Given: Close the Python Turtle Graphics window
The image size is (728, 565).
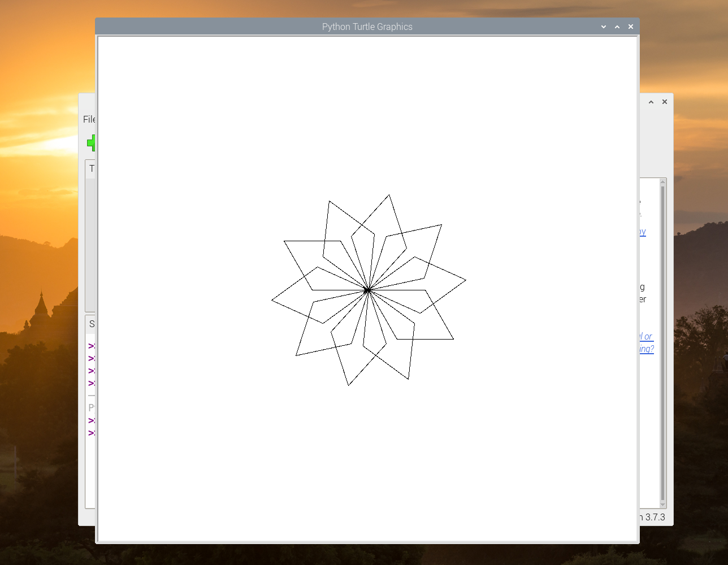Looking at the screenshot, I should 631,27.
